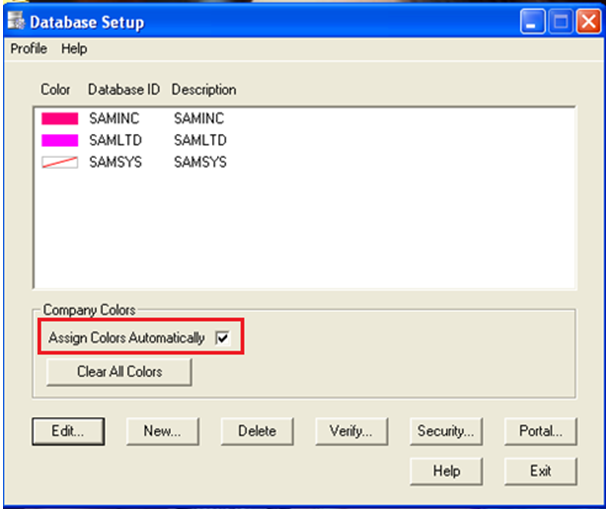
Task: Select the SAMLTD magenta color swatch
Action: tap(60, 140)
